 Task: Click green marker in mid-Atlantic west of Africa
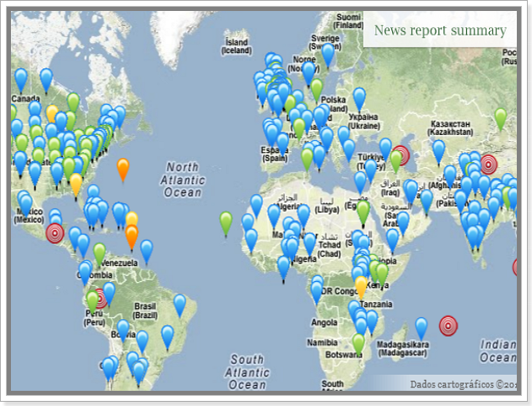pyautogui.click(x=226, y=223)
